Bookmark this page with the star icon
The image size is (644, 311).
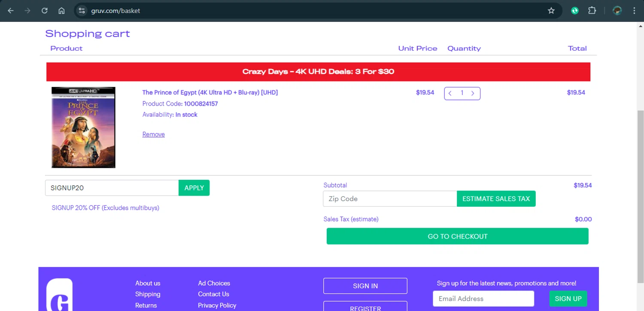click(x=551, y=11)
